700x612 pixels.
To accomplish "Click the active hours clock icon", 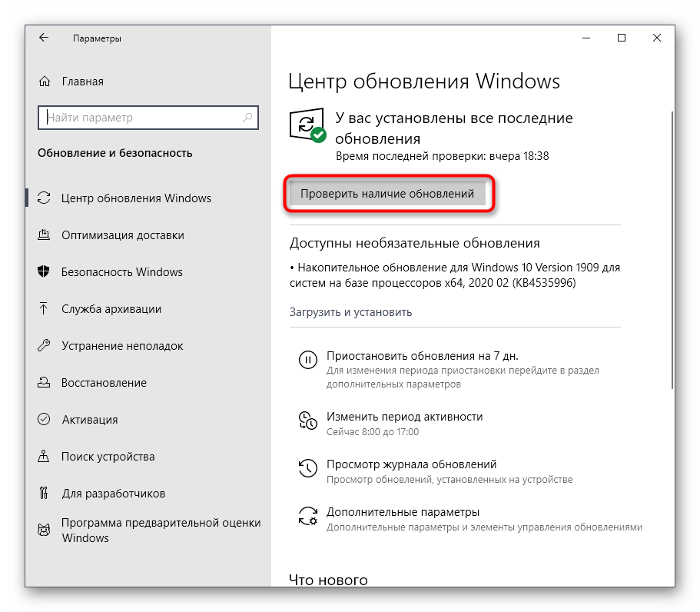I will pos(307,420).
